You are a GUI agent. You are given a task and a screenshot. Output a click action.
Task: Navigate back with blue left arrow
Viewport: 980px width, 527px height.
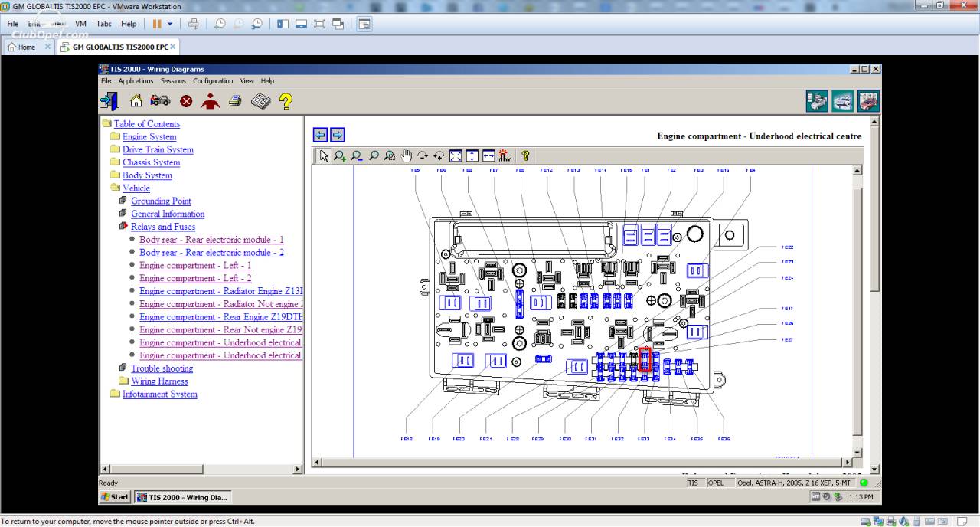click(320, 135)
